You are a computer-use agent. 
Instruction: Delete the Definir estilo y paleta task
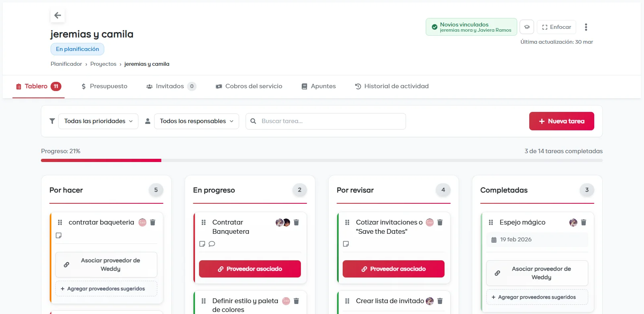pyautogui.click(x=296, y=301)
